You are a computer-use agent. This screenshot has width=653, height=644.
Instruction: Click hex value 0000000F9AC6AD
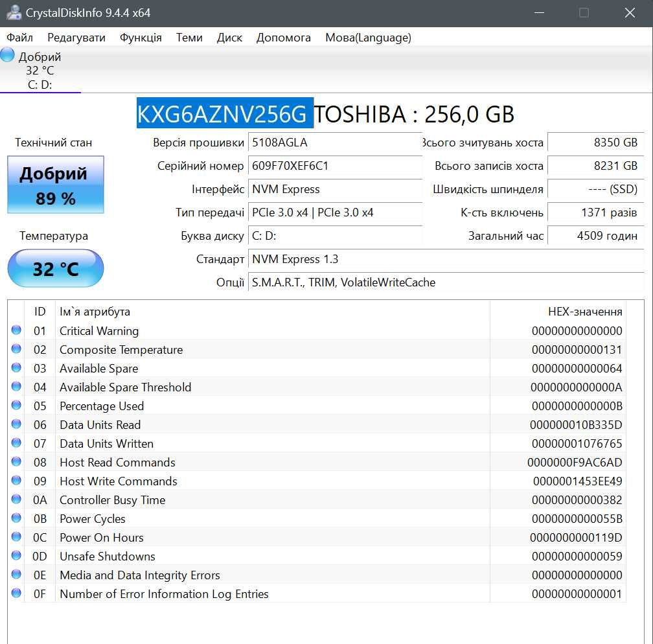575,463
